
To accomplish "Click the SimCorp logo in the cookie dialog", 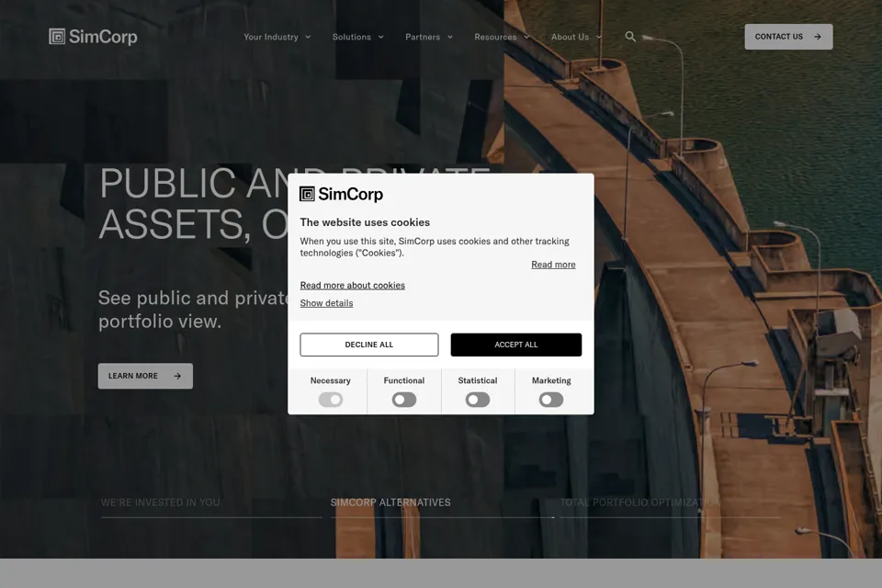I will [341, 194].
